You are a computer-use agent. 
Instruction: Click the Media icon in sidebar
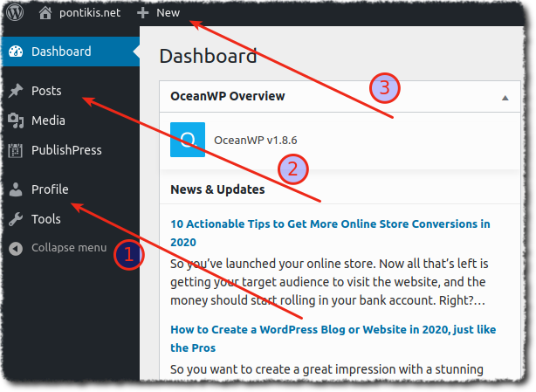click(x=16, y=120)
